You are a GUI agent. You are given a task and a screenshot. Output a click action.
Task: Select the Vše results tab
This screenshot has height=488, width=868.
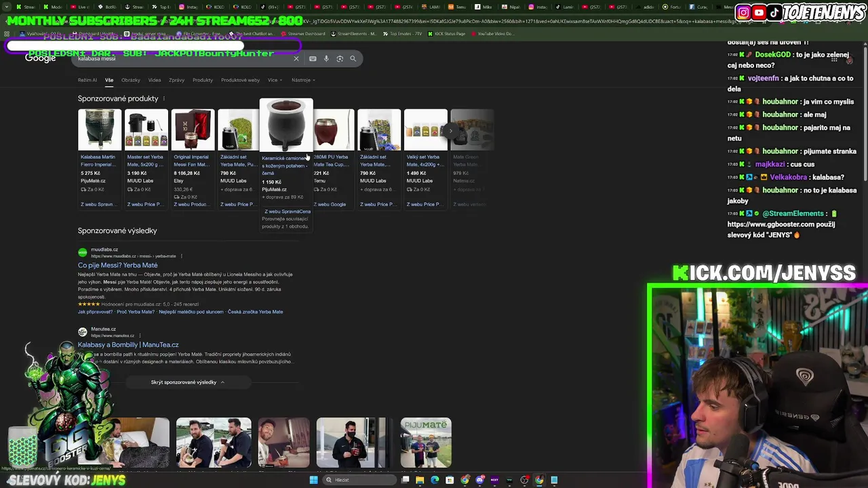108,80
